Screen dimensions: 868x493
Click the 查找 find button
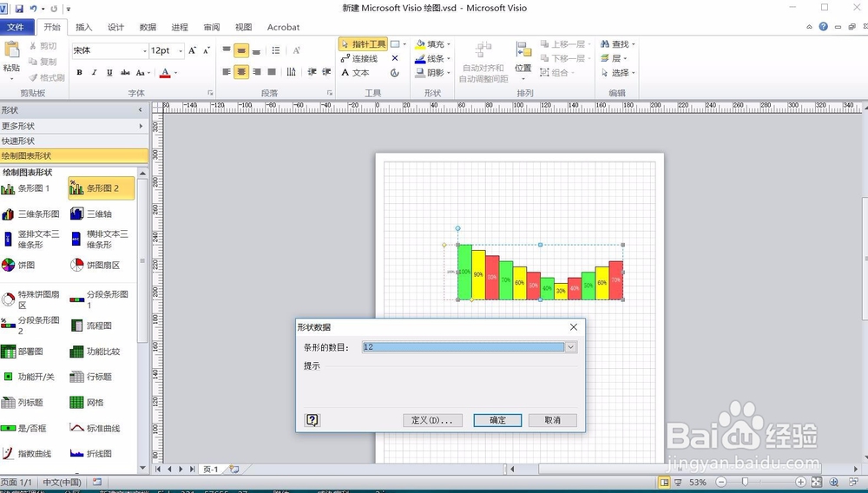tap(618, 44)
